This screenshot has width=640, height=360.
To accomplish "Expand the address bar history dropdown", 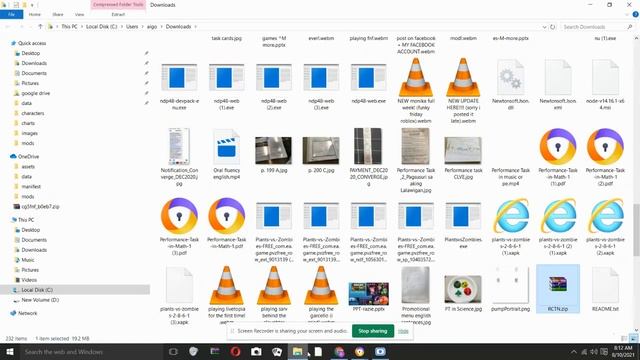I will (544, 27).
